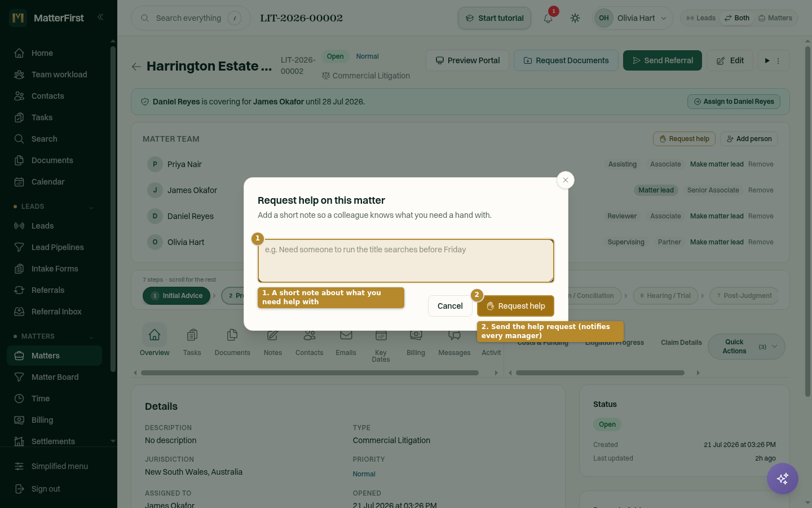This screenshot has width=812, height=508.
Task: Click the help note text area
Action: coord(406,261)
